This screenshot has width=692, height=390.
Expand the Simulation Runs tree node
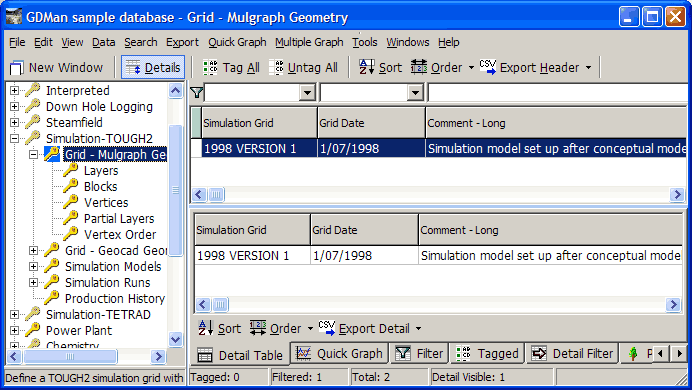point(34,282)
